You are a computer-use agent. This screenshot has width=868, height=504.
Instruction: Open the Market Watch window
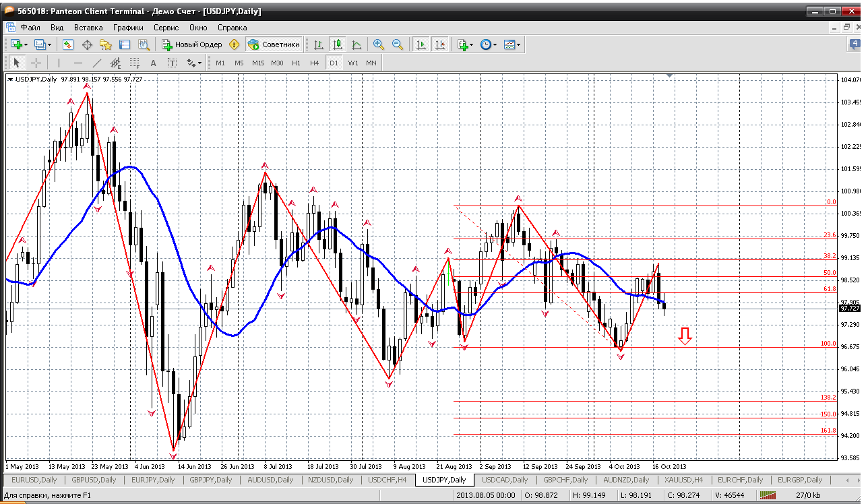[68, 44]
